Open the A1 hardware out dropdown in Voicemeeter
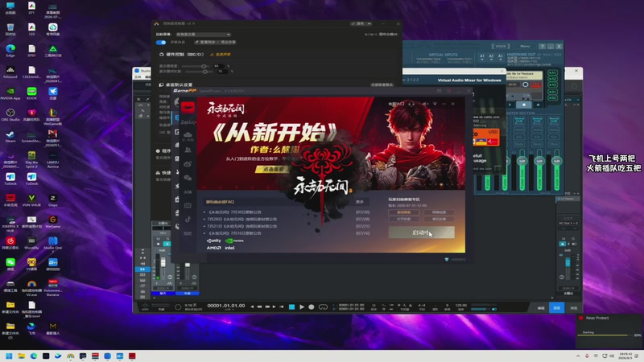Viewport: 644px width, 362px height. point(482,57)
